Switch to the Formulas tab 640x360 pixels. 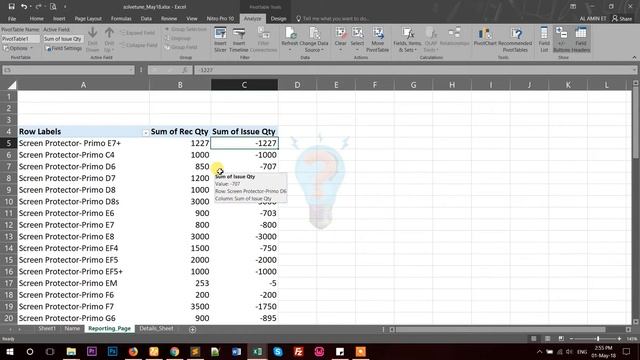pos(121,19)
